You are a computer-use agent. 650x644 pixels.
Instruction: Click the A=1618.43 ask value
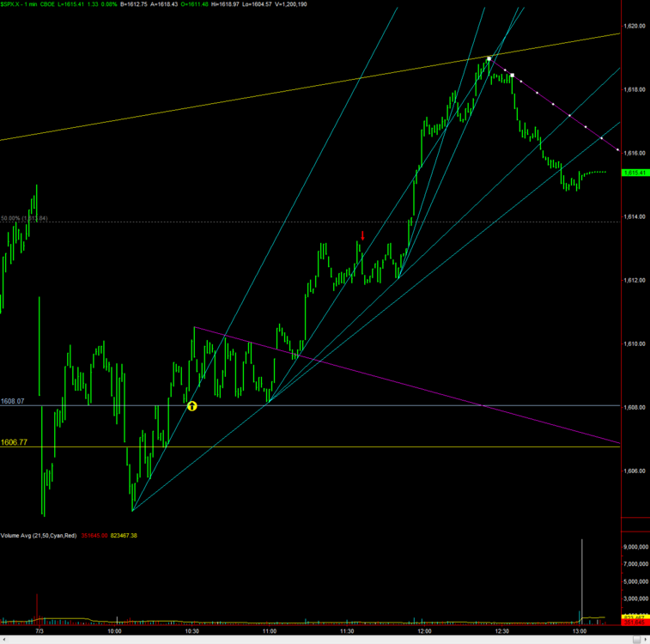tap(164, 4)
